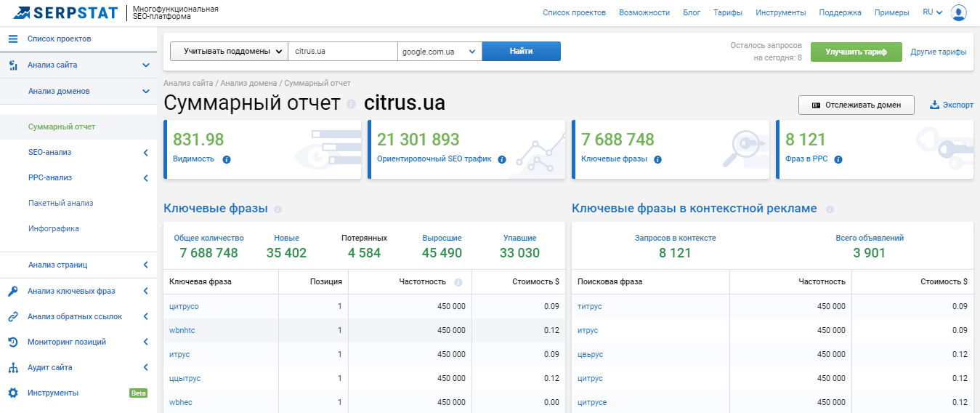
Task: Click the Найти search button
Action: 522,52
